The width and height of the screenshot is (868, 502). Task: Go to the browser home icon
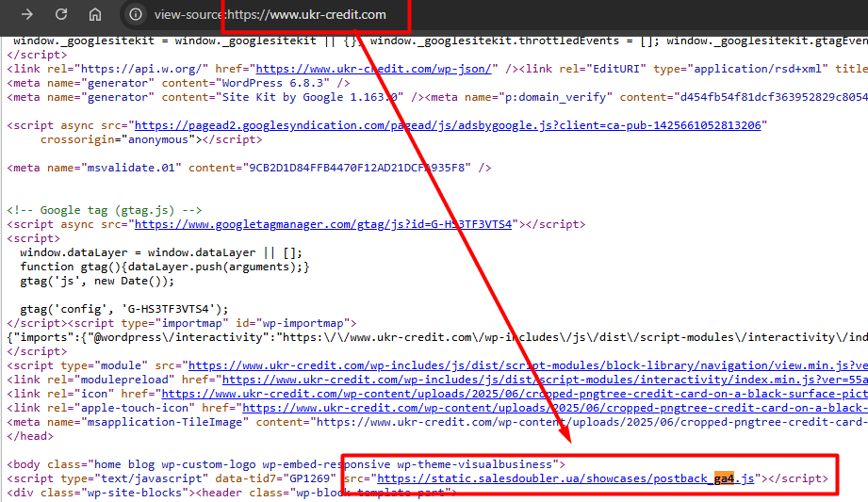(95, 14)
